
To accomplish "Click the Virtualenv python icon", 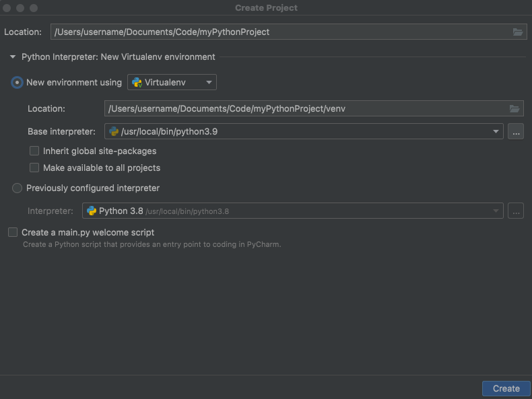I will pyautogui.click(x=137, y=82).
